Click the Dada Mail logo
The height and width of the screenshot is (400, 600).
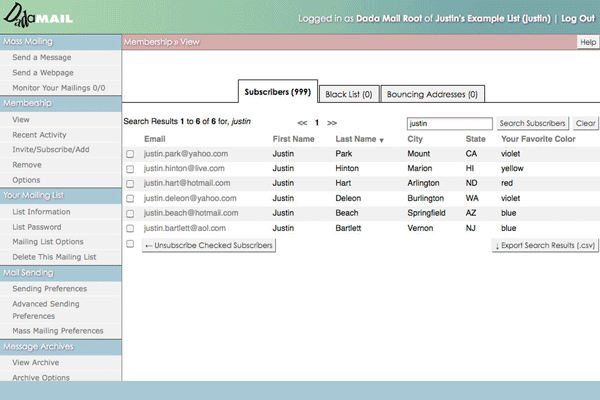pyautogui.click(x=37, y=17)
